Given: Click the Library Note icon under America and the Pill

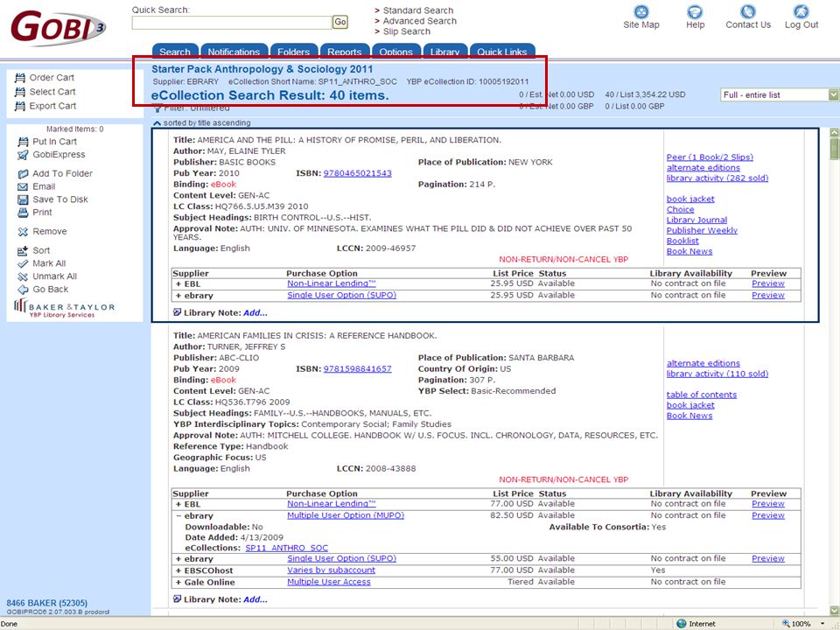Looking at the screenshot, I should (177, 312).
